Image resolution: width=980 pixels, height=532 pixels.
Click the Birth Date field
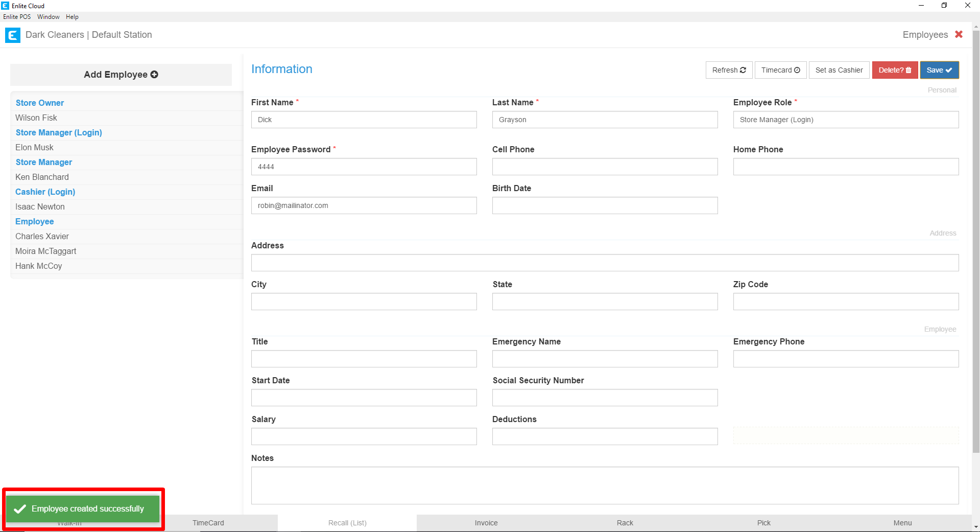605,205
